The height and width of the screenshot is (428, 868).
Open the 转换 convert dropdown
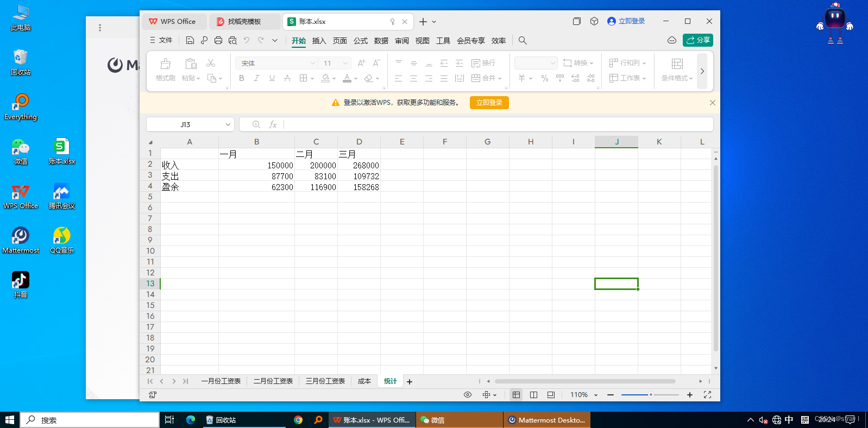(x=578, y=63)
